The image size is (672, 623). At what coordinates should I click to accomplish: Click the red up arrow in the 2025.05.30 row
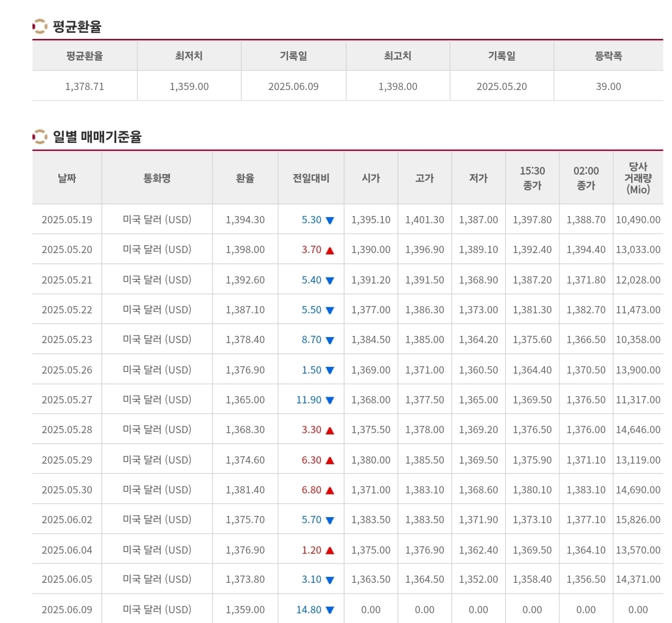coord(329,490)
